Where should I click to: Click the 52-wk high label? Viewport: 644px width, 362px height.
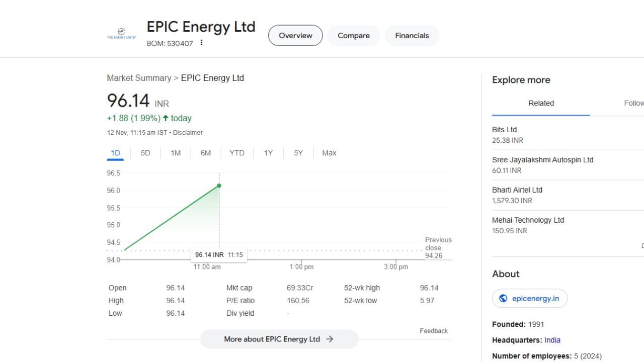coord(362,288)
